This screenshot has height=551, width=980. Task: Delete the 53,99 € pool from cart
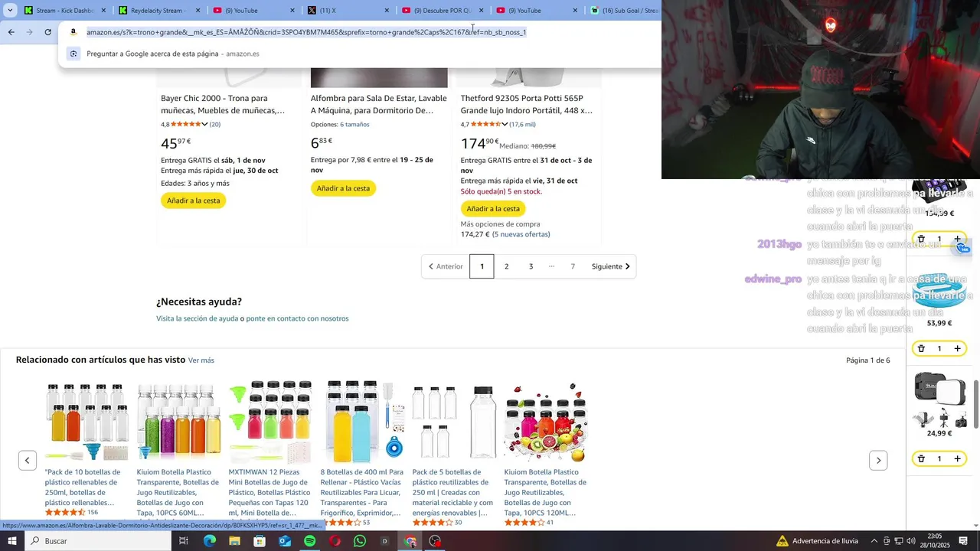point(921,349)
